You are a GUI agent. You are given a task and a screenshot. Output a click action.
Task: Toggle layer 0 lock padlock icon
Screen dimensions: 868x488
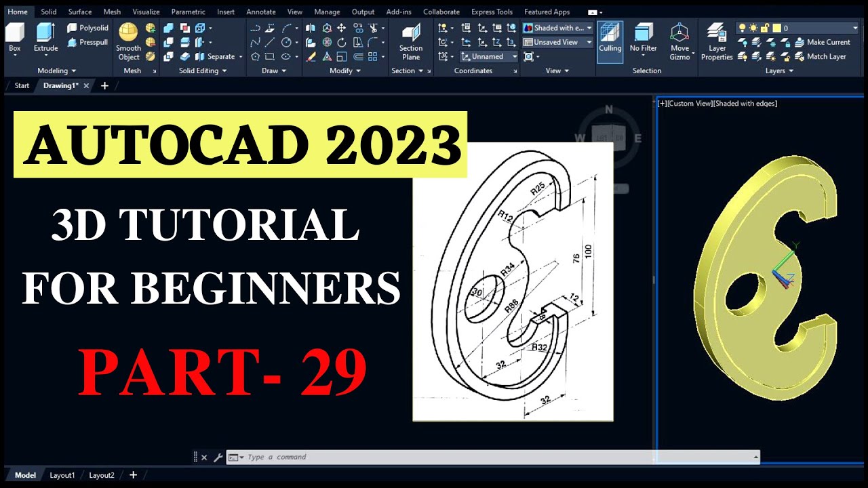[x=764, y=28]
